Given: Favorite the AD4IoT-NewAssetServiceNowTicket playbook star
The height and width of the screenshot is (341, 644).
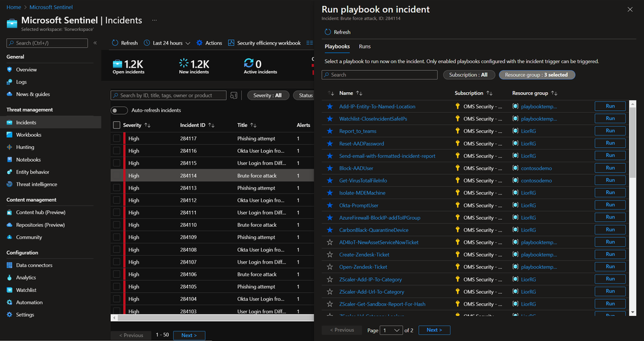Looking at the screenshot, I should point(329,242).
